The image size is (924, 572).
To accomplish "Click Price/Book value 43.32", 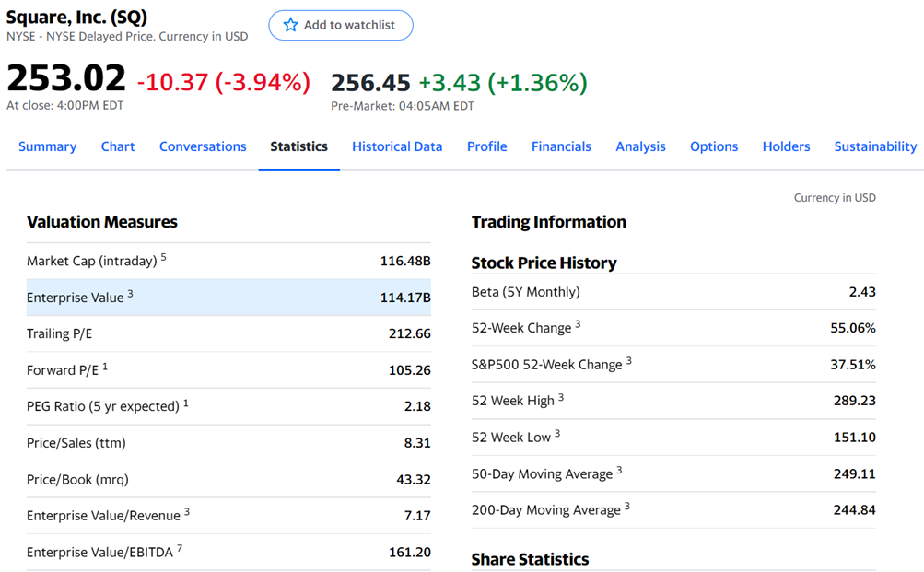I will click(413, 480).
